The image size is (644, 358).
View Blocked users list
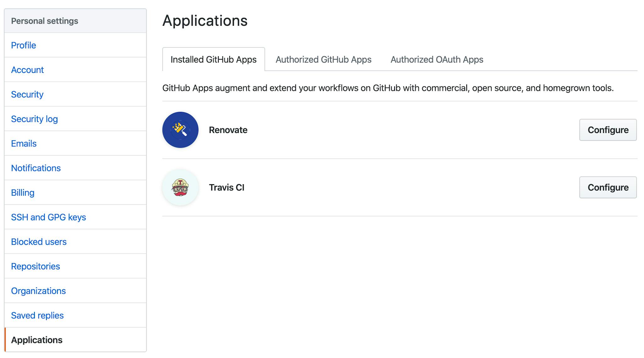click(x=39, y=241)
